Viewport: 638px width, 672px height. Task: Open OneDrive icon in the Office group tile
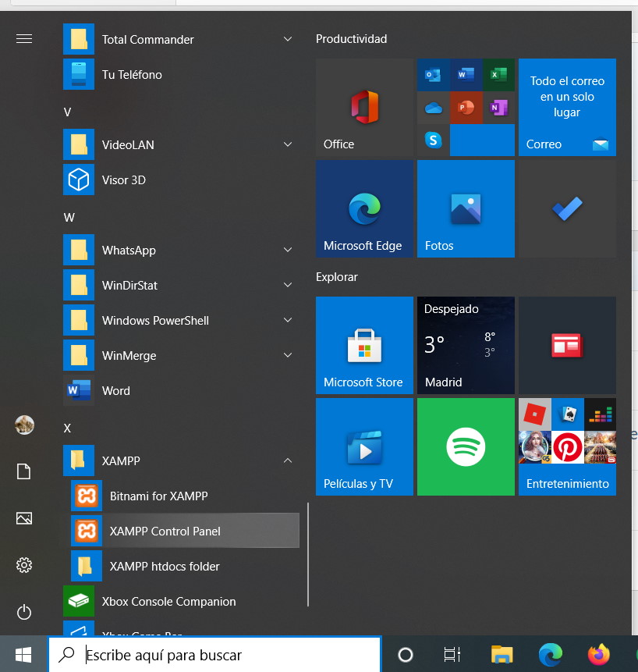coord(434,108)
